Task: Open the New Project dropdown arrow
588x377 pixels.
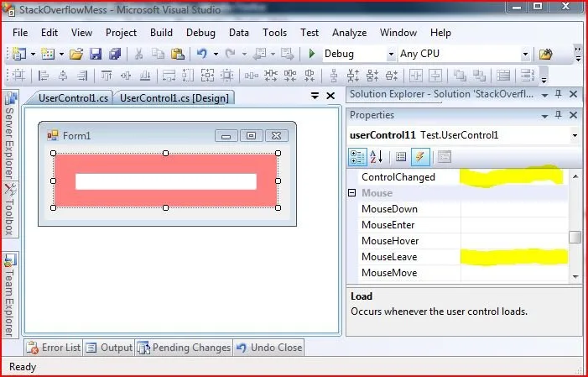Action: [33, 55]
